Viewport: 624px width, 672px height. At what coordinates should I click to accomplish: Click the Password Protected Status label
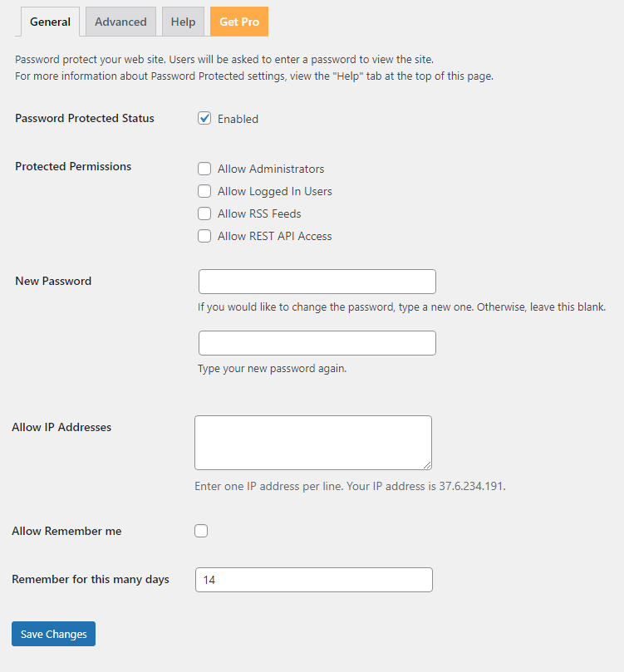(85, 118)
